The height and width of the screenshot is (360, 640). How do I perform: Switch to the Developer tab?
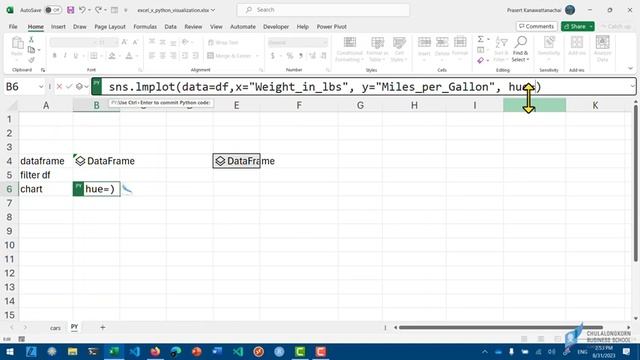[x=276, y=27]
